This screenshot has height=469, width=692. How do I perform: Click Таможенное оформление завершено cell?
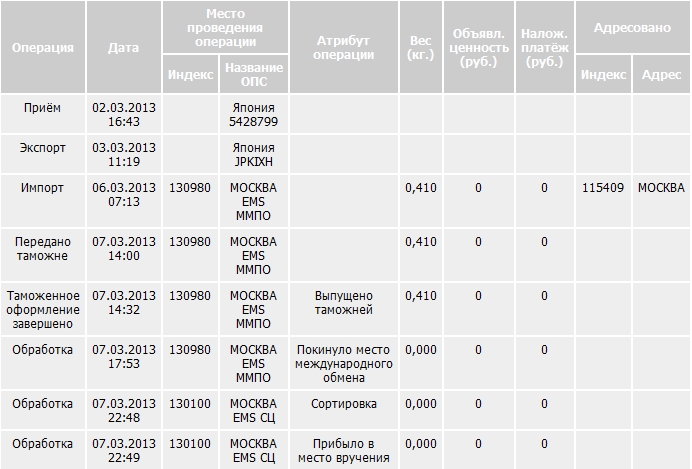click(42, 310)
